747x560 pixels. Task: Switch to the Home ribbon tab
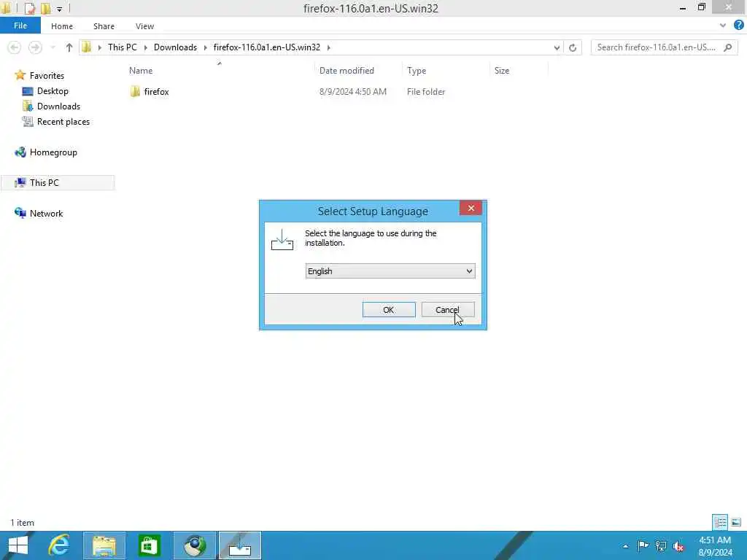62,26
